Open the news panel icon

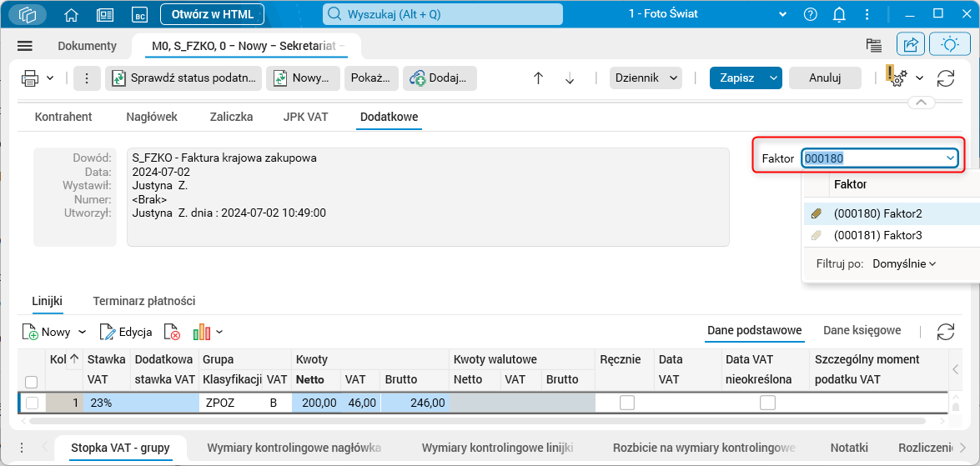click(105, 13)
